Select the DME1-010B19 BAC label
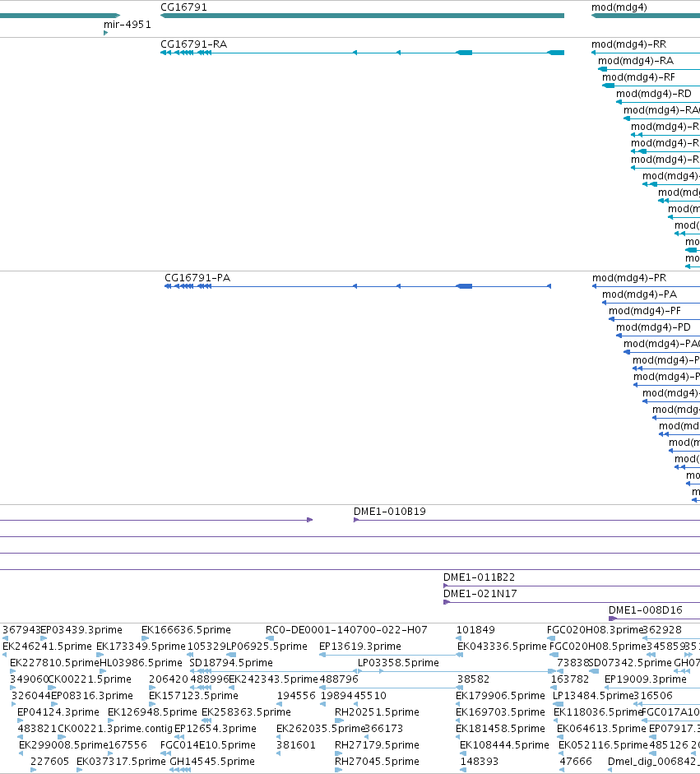The height and width of the screenshot is (774, 700). point(390,512)
